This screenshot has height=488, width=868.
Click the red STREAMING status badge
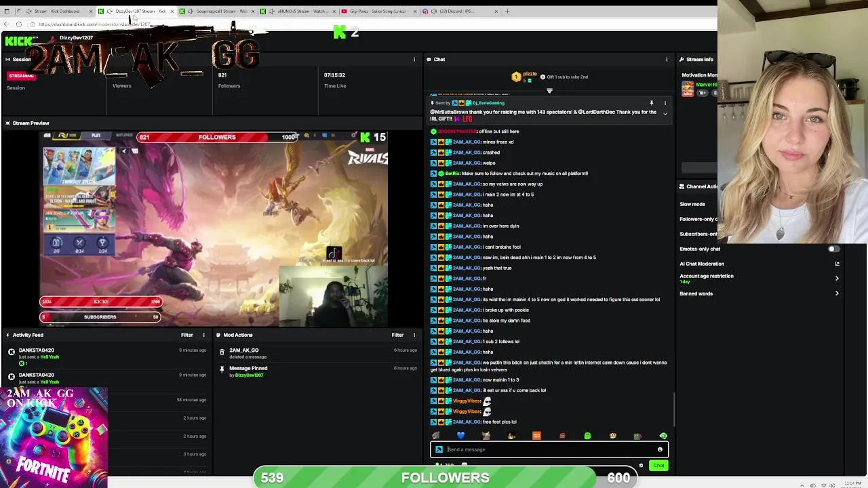21,76
